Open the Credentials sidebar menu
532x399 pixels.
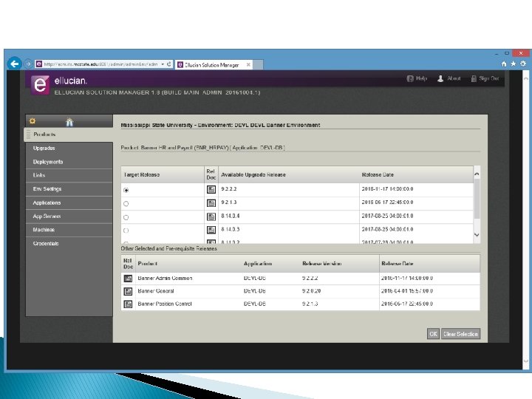[x=69, y=243]
